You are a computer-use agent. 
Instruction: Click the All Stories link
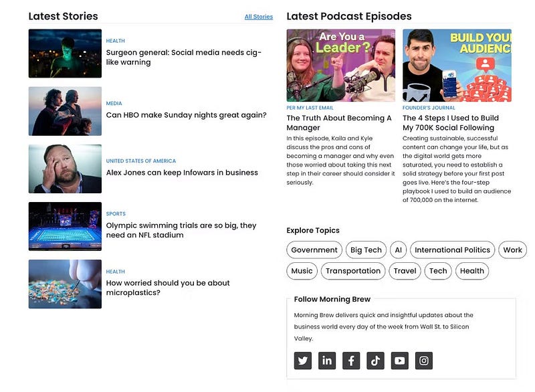pos(259,17)
